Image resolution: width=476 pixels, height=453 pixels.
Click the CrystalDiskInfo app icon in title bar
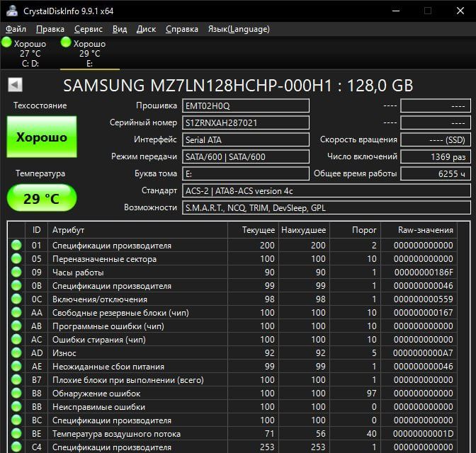coord(12,11)
